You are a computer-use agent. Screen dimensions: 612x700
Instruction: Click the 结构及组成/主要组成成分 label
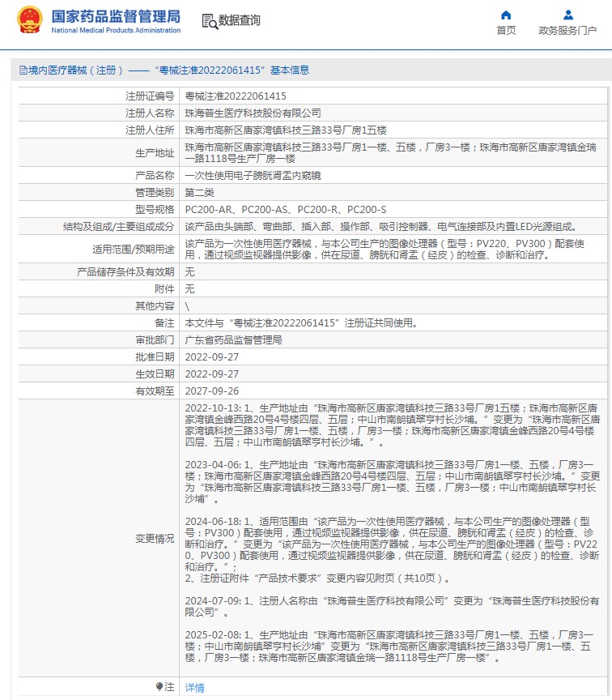119,226
